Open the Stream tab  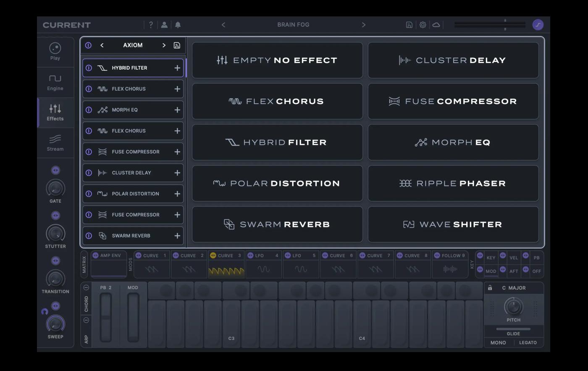(55, 143)
